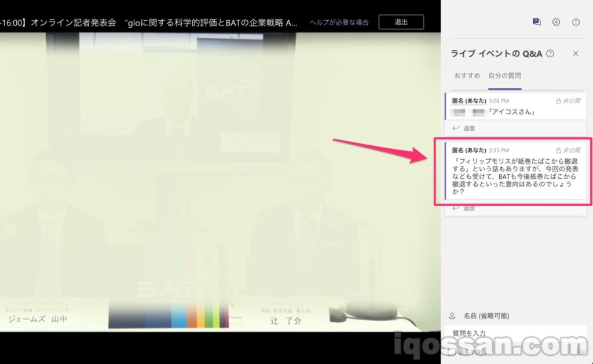Focus the 質問を入力 question box
This screenshot has width=593, height=364.
pos(516,333)
